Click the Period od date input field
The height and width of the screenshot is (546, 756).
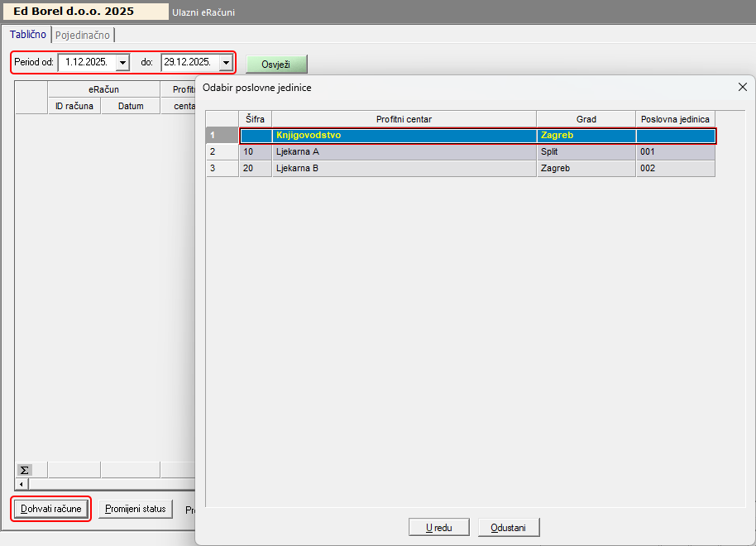[86, 62]
